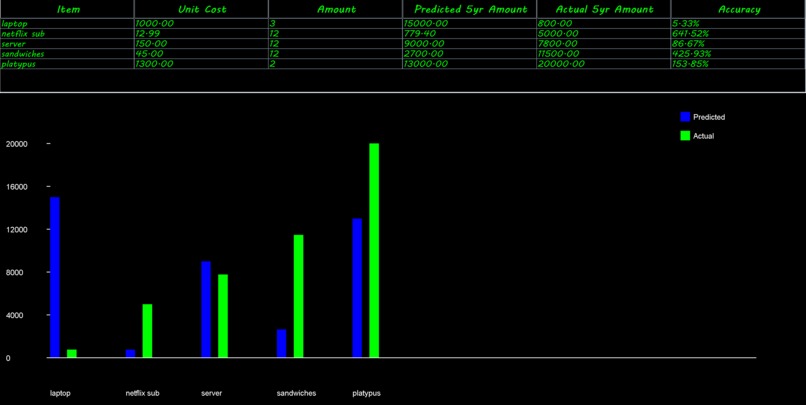Click unit cost 12.99 cell

pyautogui.click(x=201, y=33)
